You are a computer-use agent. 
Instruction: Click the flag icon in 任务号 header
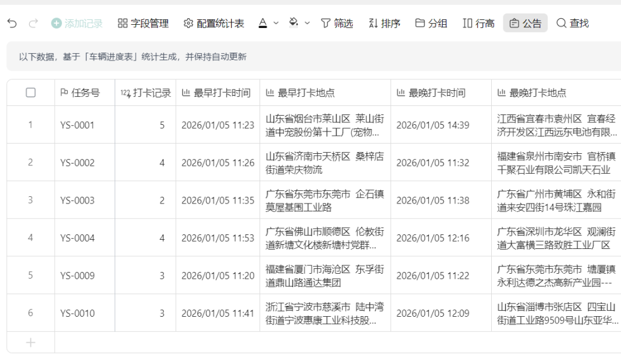pyautogui.click(x=64, y=93)
